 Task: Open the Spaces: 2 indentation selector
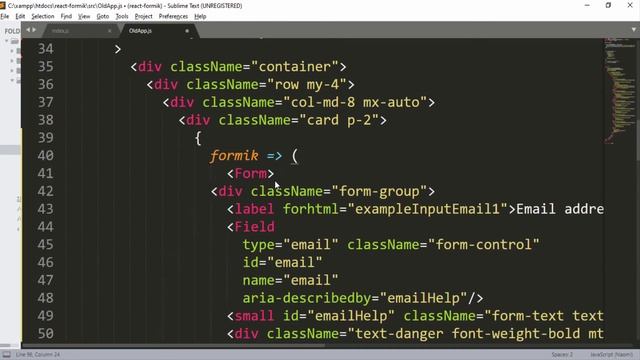(562, 354)
